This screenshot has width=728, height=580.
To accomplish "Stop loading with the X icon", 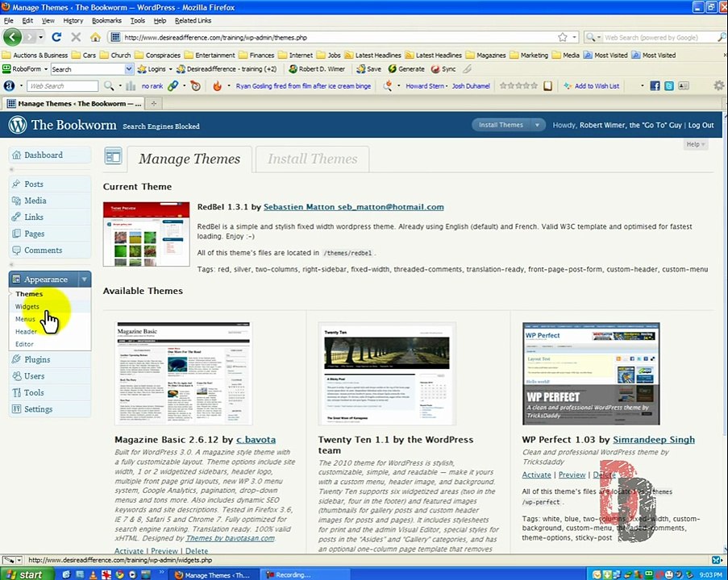I will pyautogui.click(x=76, y=37).
